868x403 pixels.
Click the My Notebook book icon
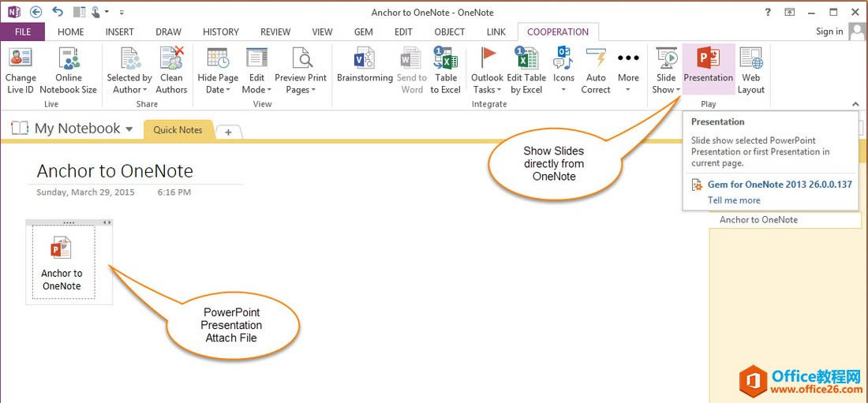(x=20, y=129)
